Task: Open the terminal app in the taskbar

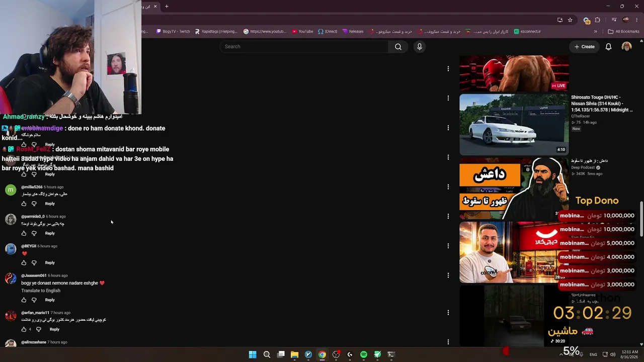Action: [x=391, y=354]
